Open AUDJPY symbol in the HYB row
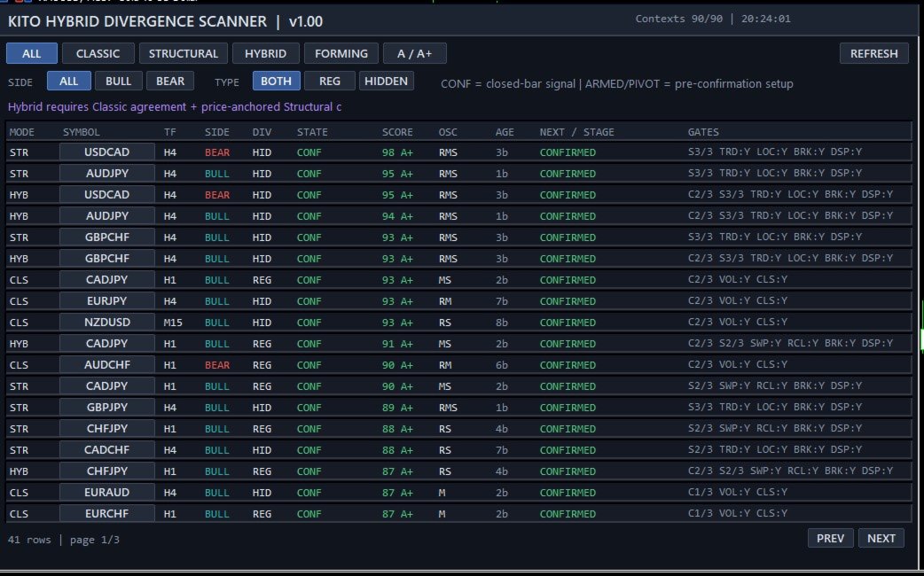Viewport: 924px width, 576px height. 106,215
